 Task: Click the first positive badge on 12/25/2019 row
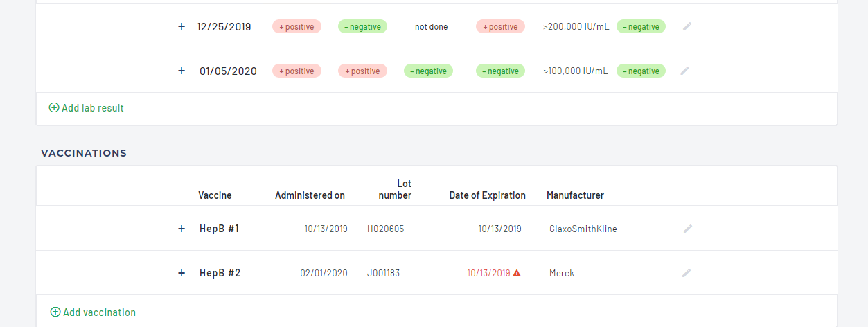pyautogui.click(x=296, y=26)
